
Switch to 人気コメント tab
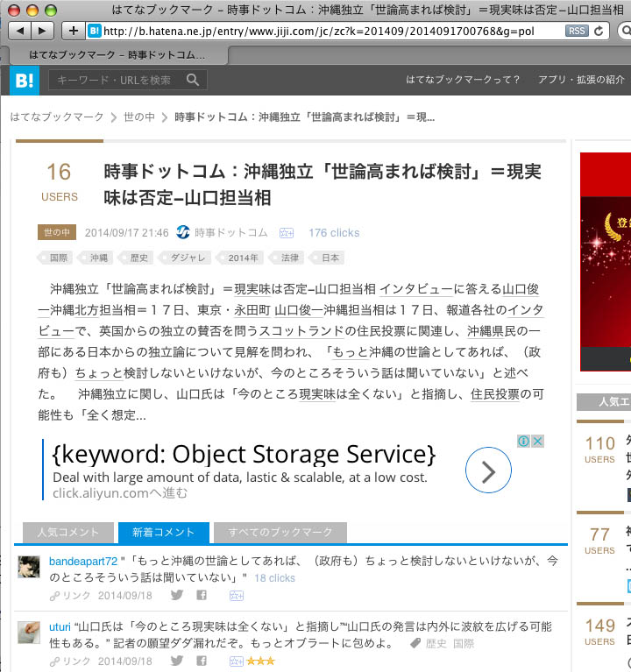68,533
